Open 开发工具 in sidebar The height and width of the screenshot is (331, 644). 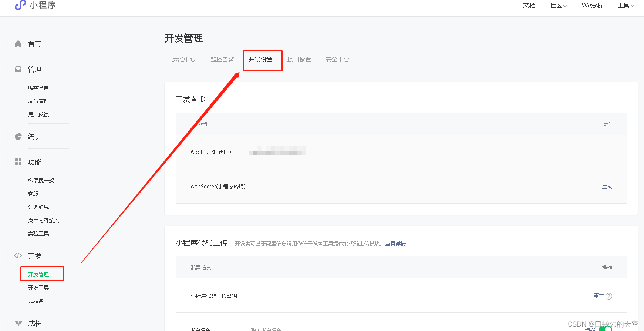pyautogui.click(x=38, y=288)
